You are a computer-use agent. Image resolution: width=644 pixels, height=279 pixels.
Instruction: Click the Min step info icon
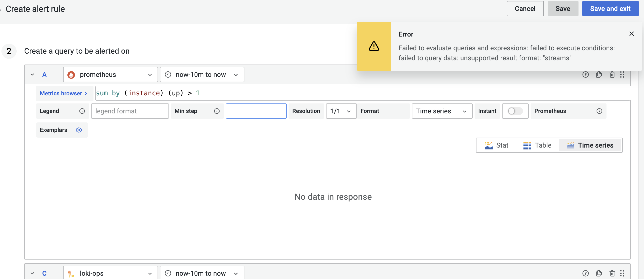click(216, 111)
